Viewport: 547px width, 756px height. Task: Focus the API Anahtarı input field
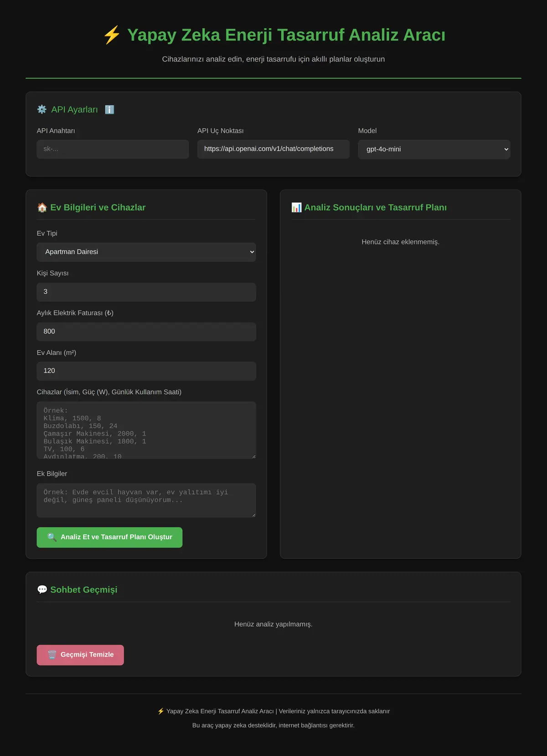pos(113,149)
